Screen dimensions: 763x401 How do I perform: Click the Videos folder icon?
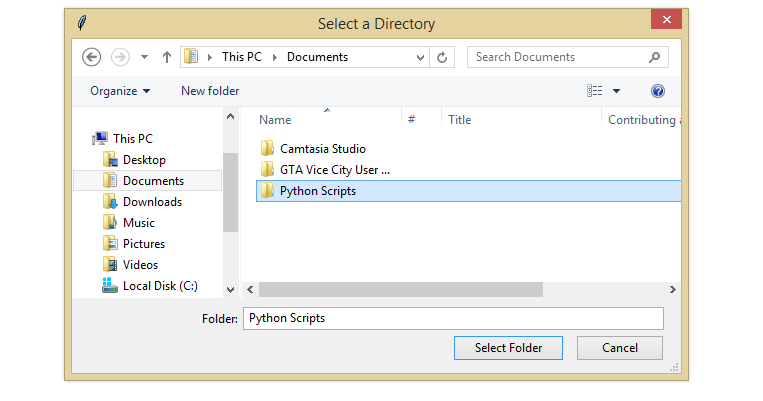pos(110,264)
